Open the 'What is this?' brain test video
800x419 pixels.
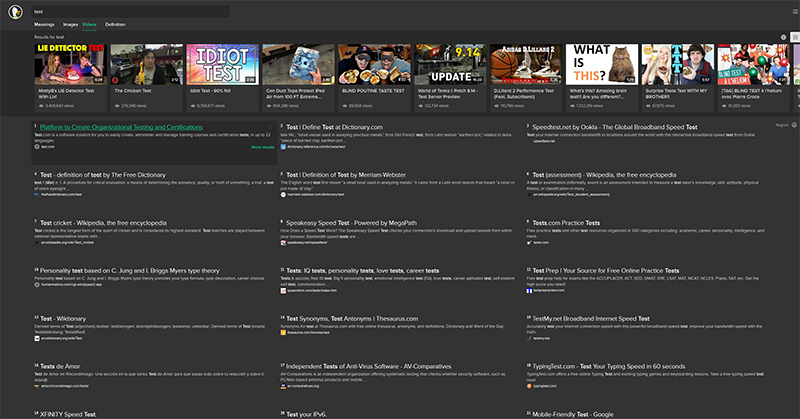(x=602, y=77)
